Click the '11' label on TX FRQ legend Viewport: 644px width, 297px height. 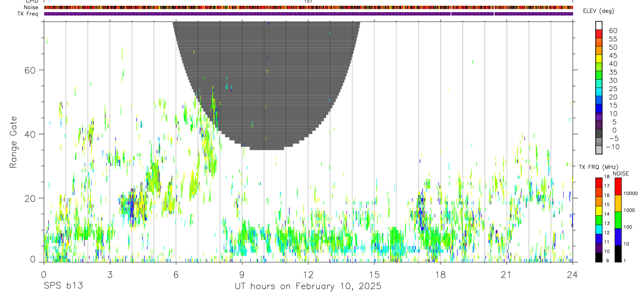point(607,243)
